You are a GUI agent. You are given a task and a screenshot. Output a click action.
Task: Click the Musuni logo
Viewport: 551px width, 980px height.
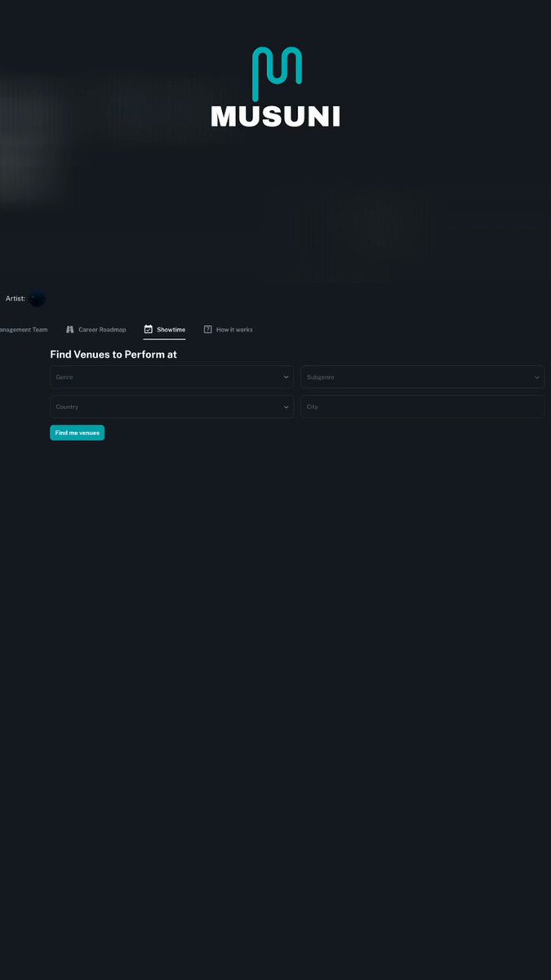[276, 87]
